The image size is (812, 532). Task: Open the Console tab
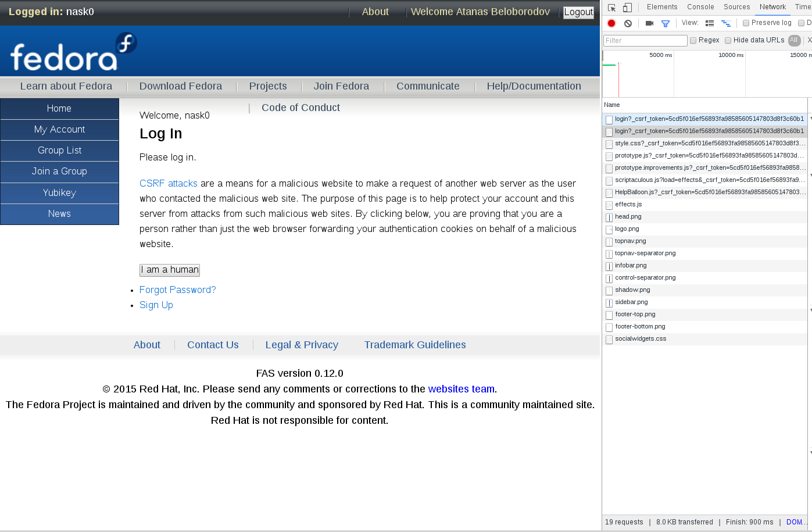pyautogui.click(x=700, y=7)
